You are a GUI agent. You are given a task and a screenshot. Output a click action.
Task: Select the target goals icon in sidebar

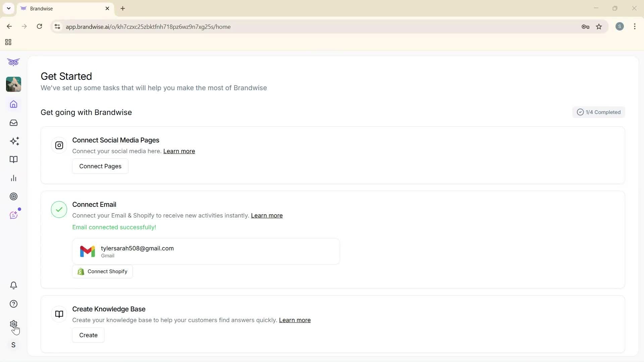pyautogui.click(x=13, y=196)
